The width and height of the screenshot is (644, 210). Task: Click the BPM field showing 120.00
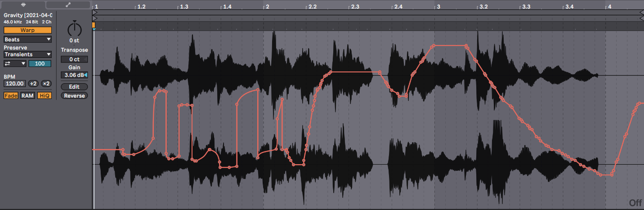[14, 84]
